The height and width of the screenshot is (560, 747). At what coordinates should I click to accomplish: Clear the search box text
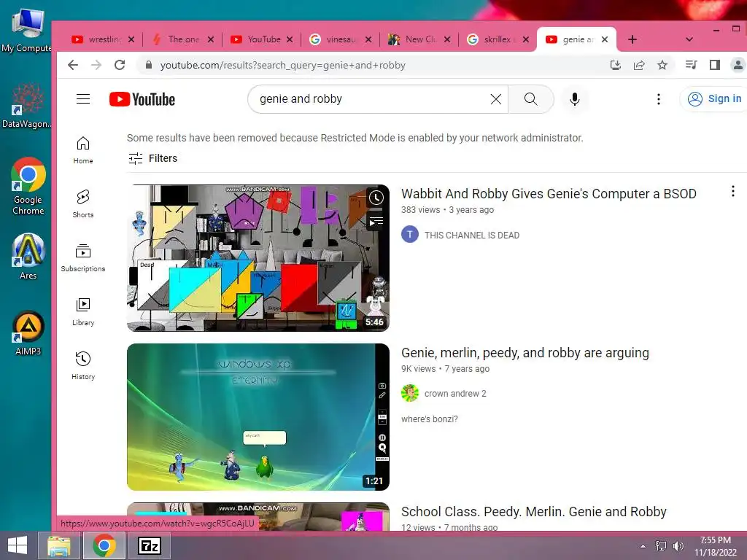(x=495, y=99)
